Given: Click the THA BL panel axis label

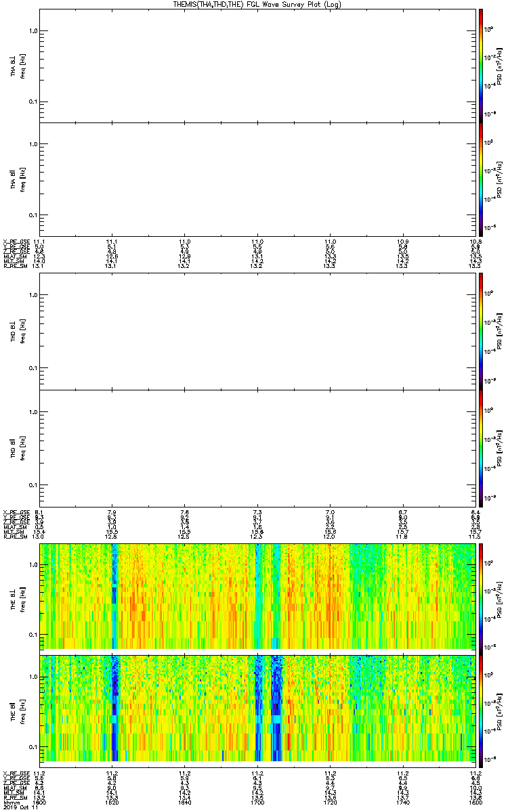Looking at the screenshot, I should [x=13, y=66].
